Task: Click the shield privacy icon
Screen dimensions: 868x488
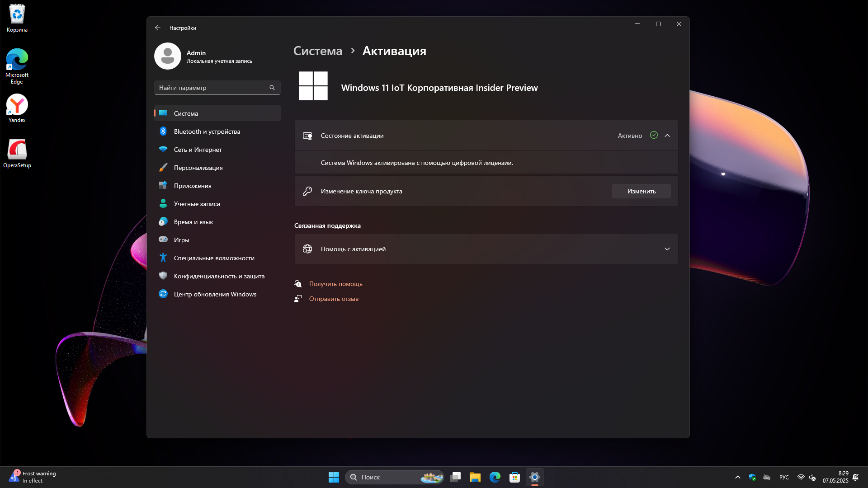Action: click(163, 276)
